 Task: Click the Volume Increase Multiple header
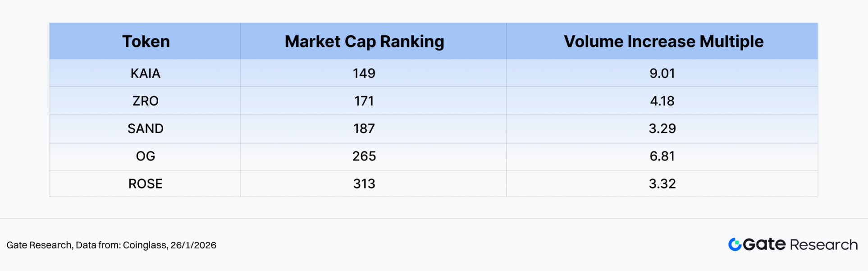(x=663, y=41)
